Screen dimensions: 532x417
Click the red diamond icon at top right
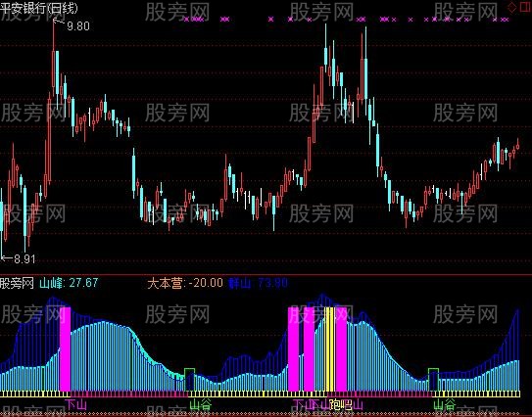coord(512,7)
